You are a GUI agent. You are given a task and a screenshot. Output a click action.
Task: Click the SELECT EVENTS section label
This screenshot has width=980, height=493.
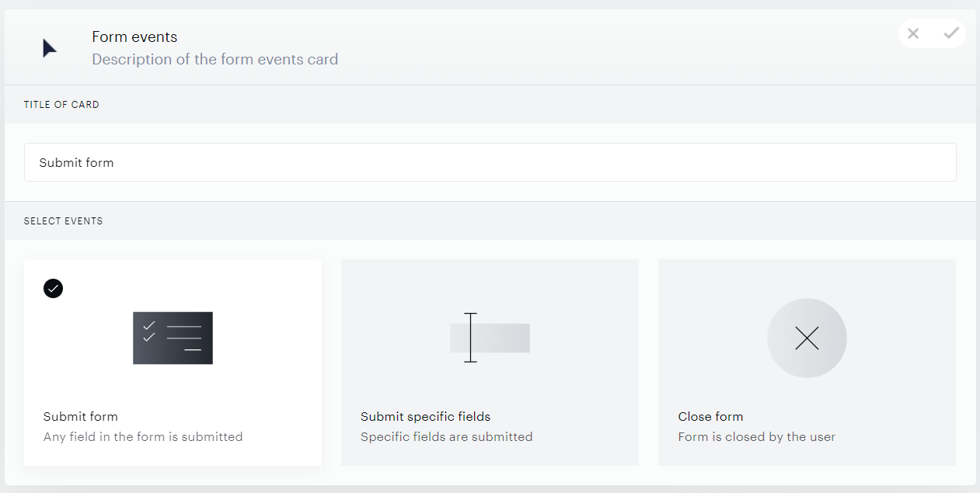pyautogui.click(x=63, y=221)
